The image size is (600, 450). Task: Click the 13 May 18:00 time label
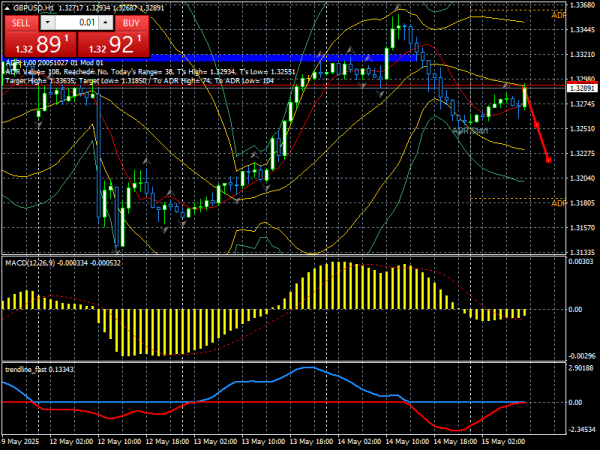coord(313,442)
